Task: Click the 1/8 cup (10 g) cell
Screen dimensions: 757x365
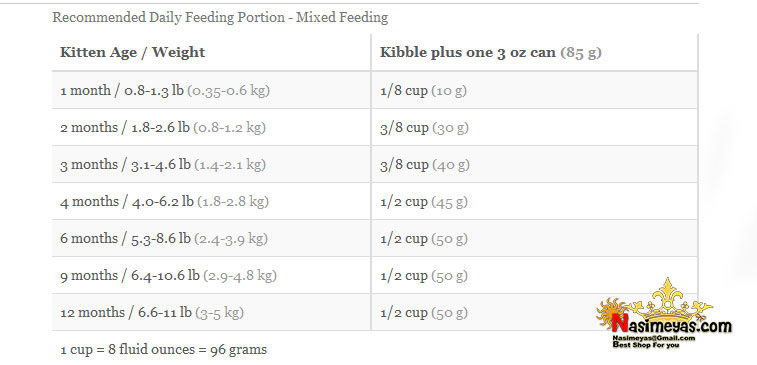Action: (534, 90)
